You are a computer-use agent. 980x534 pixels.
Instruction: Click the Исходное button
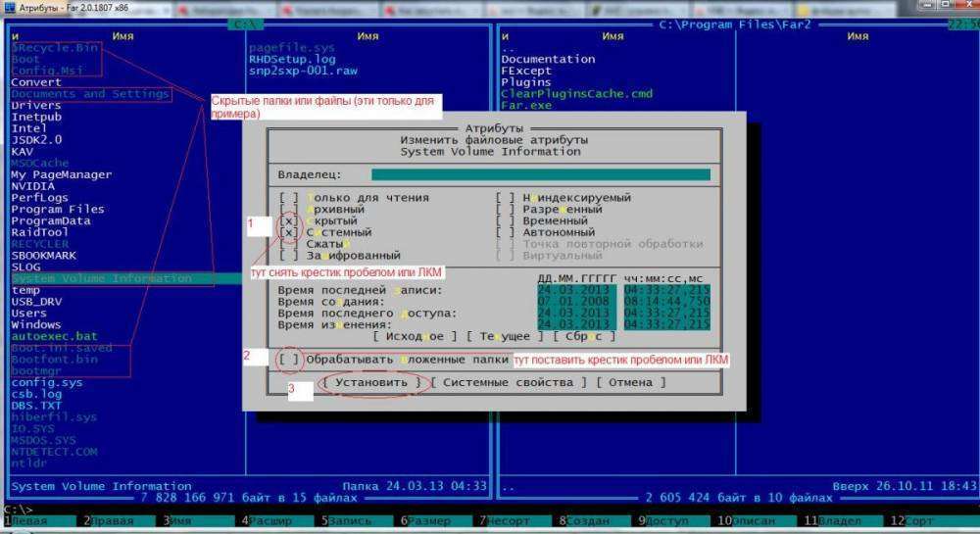click(416, 336)
